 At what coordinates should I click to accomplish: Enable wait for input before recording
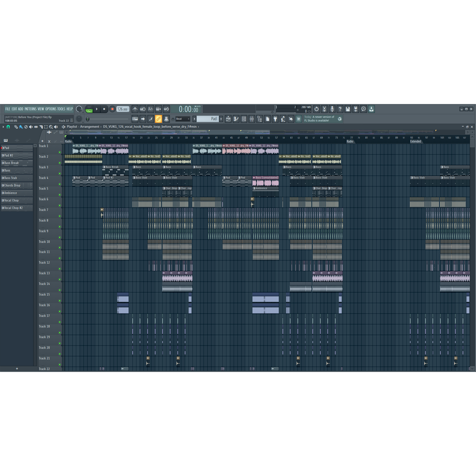point(143,109)
